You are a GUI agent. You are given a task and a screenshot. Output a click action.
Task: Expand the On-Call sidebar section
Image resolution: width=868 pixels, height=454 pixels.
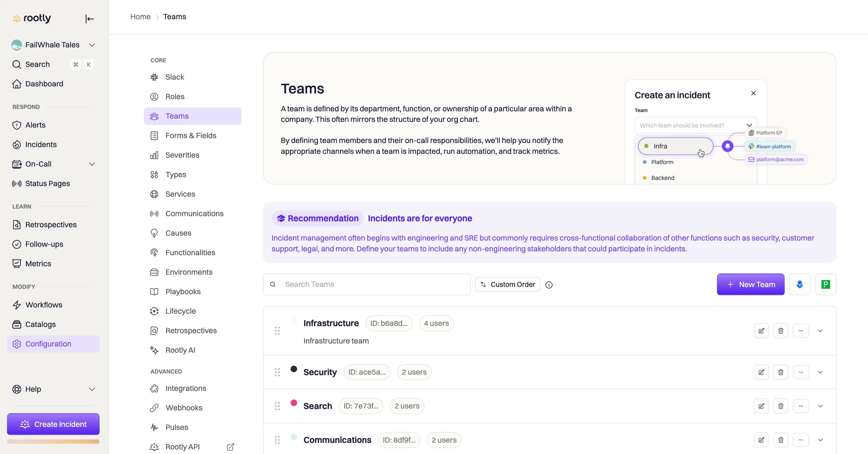pos(92,164)
